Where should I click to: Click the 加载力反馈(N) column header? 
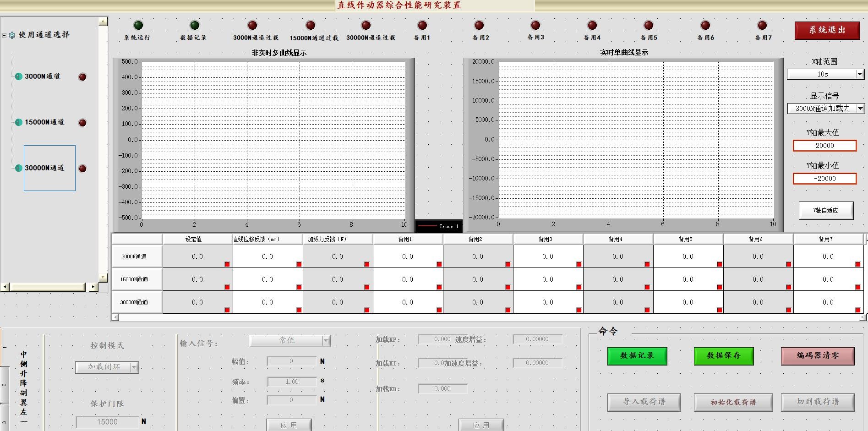[338, 239]
